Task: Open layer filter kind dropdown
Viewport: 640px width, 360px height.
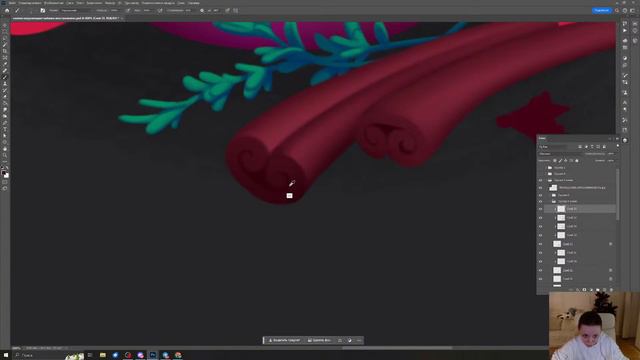Action: point(553,147)
